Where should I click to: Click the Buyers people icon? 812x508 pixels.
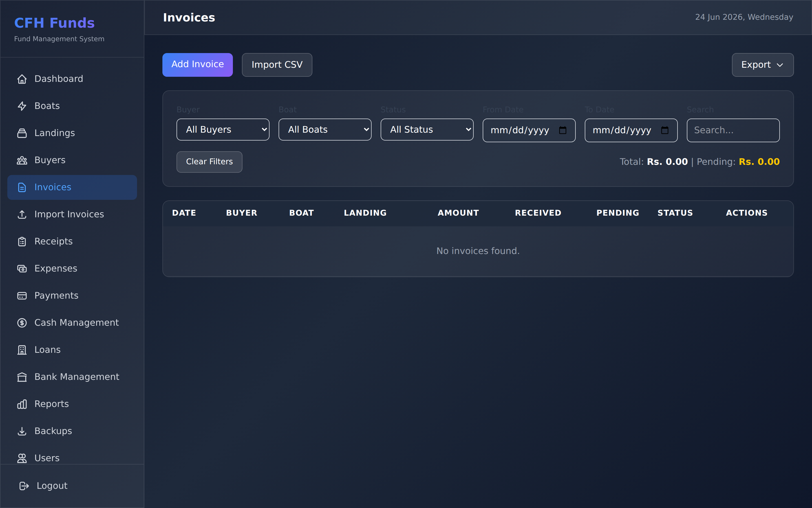[x=22, y=160]
